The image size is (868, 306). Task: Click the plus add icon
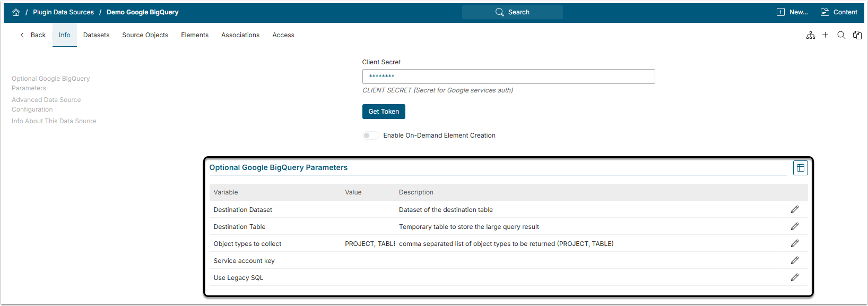[x=826, y=35]
